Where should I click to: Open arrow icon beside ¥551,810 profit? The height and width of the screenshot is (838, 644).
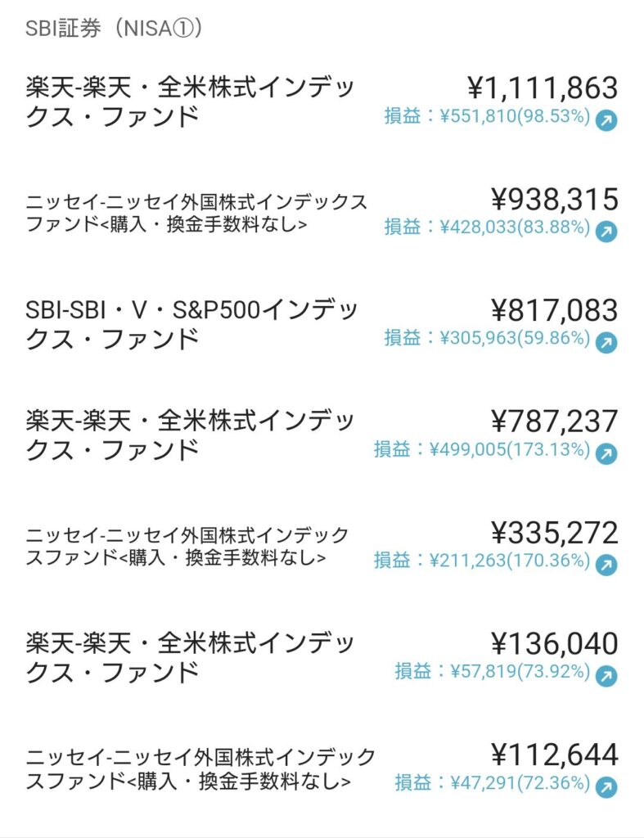(x=606, y=120)
